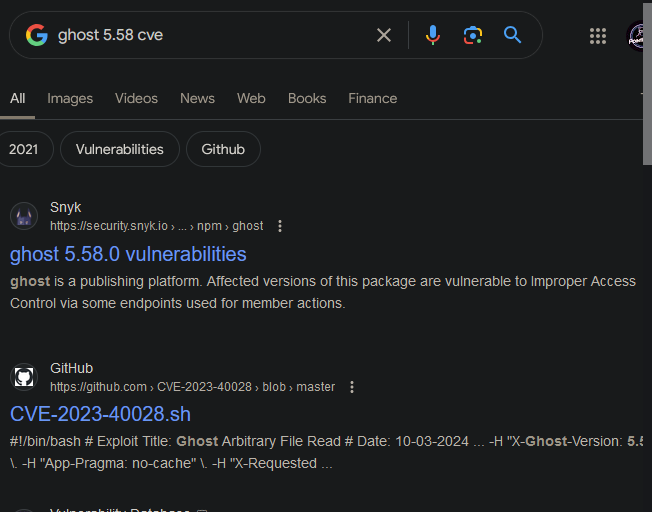Open ghost 5.58.0 vulnerabilities result
Viewport: 652px width, 512px height.
coord(128,254)
